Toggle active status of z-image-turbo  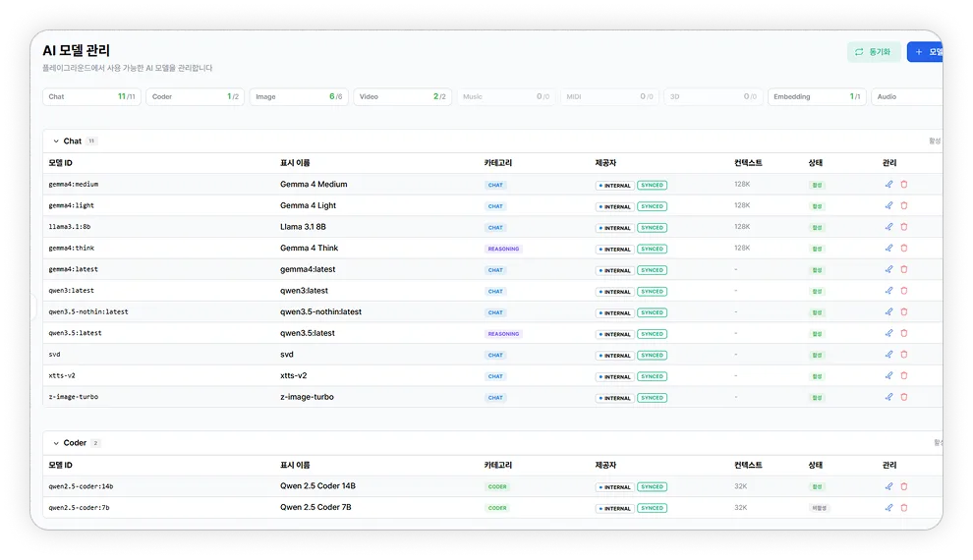(x=818, y=398)
